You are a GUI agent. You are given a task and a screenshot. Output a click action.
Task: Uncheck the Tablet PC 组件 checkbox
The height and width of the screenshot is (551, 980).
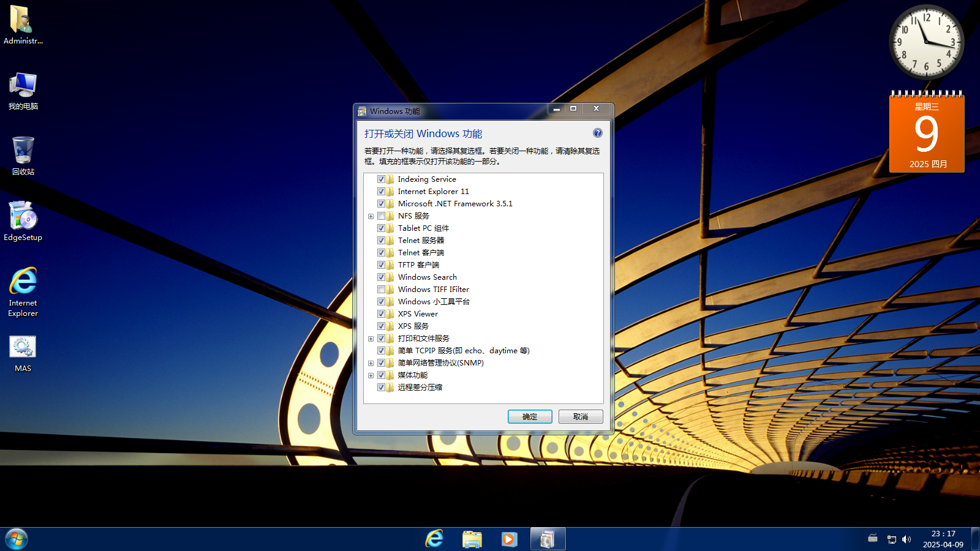pos(381,228)
